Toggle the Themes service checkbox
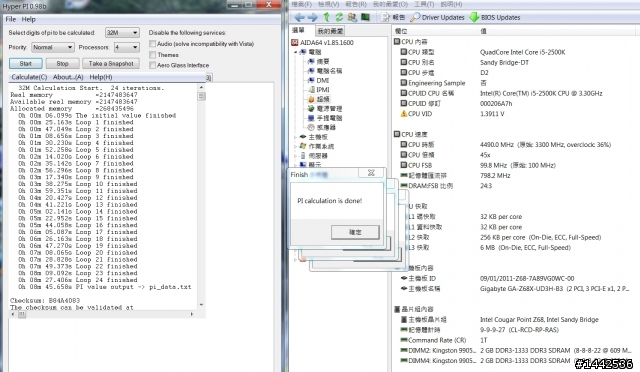This screenshot has height=372, width=640. tap(153, 55)
